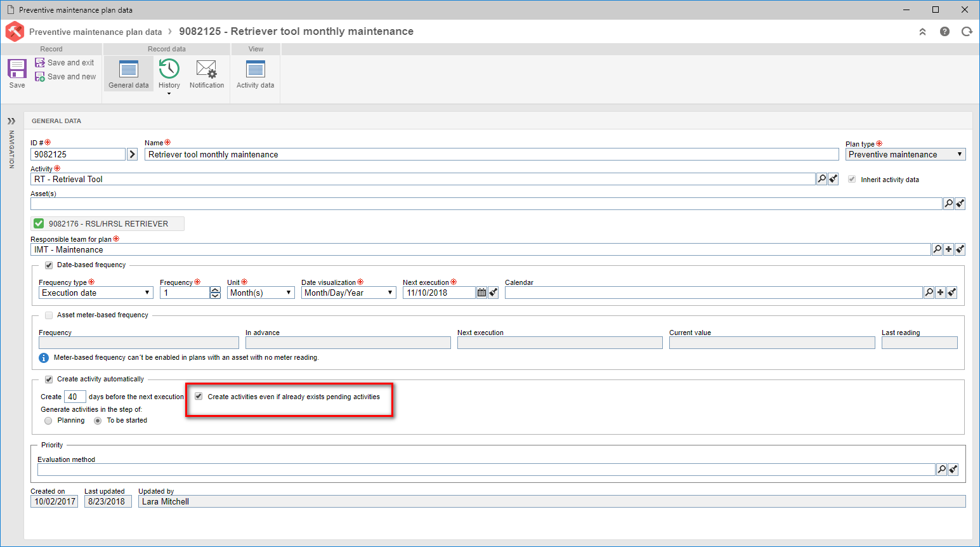Click Responsible team field IMT - Maintenance

click(481, 249)
